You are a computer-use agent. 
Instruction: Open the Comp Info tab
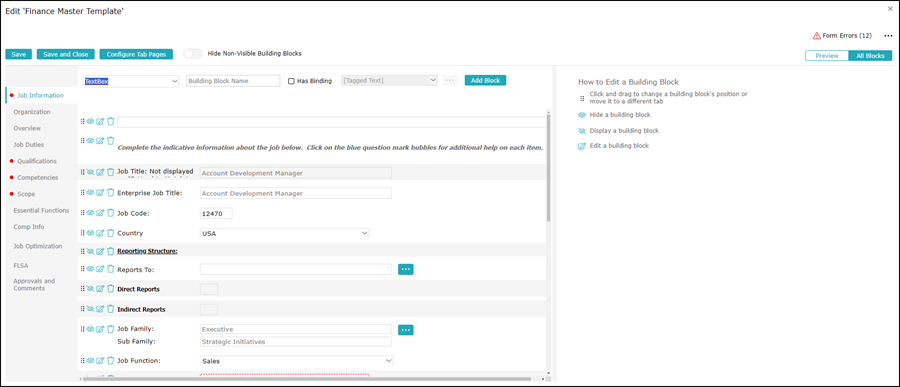coord(29,227)
